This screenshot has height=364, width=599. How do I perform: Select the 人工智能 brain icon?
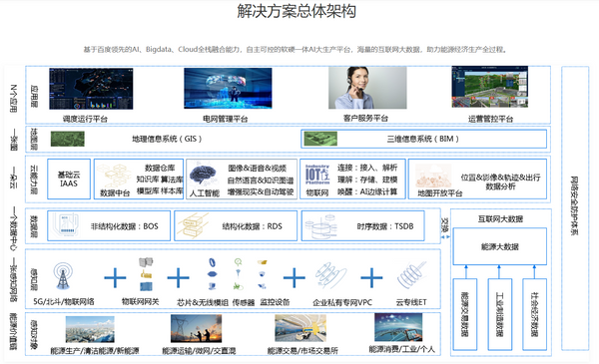coord(203,174)
